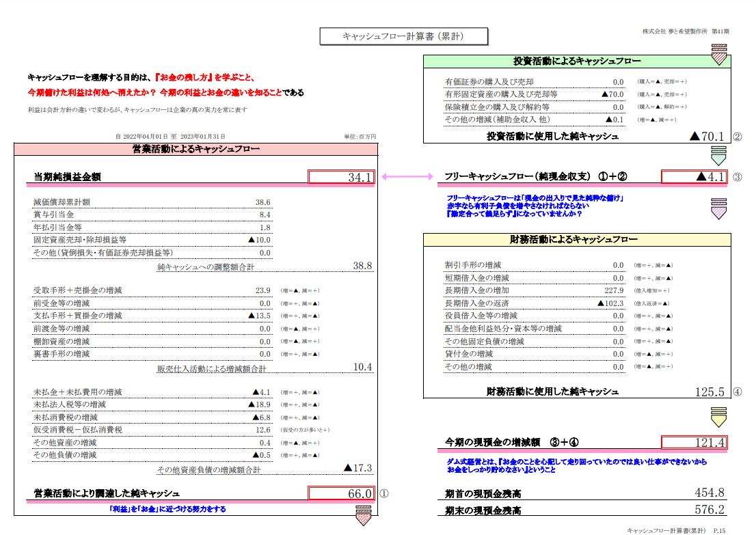Click the その他の増減(補助金収入 他) value ▲0.1
This screenshot has height=535, width=756.
click(615, 120)
